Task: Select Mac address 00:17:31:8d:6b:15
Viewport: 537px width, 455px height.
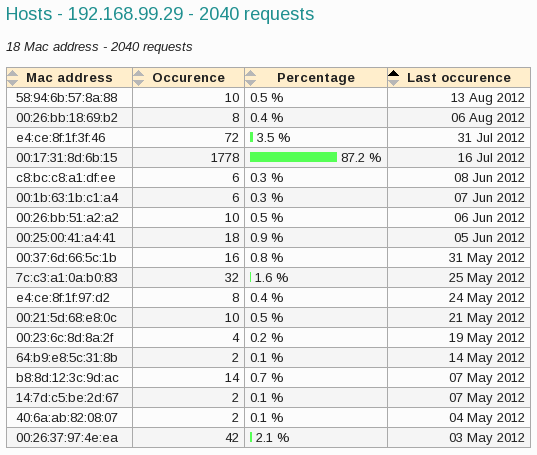Action: [x=67, y=157]
